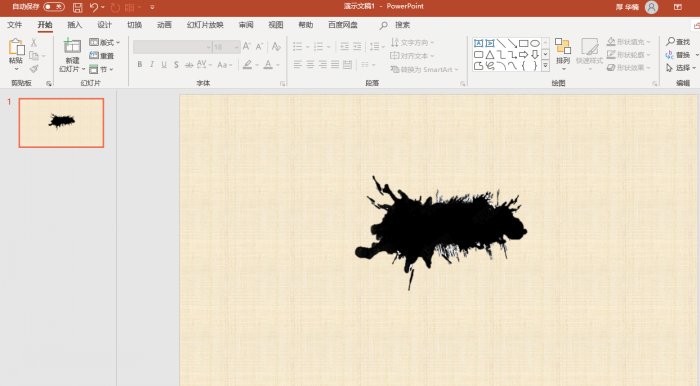Viewport: 700px width, 386px height.
Task: Select slide 1 thumbnail in panel
Action: (x=61, y=123)
